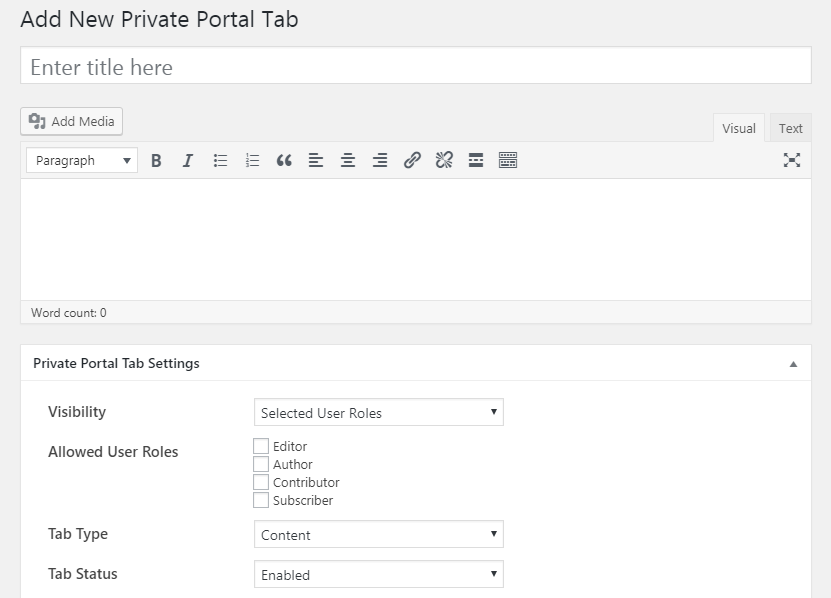Insert or edit link icon

tap(412, 160)
